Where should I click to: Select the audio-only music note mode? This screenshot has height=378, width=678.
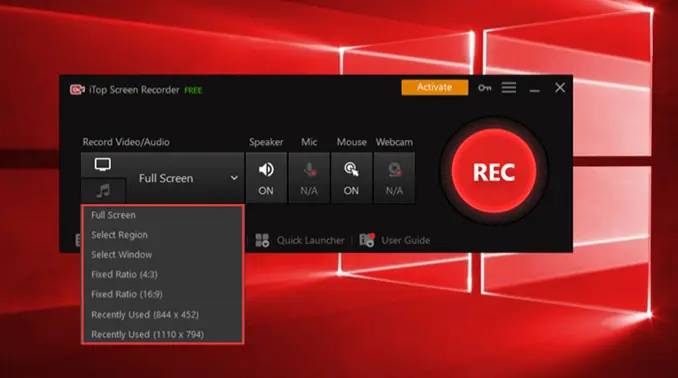103,191
